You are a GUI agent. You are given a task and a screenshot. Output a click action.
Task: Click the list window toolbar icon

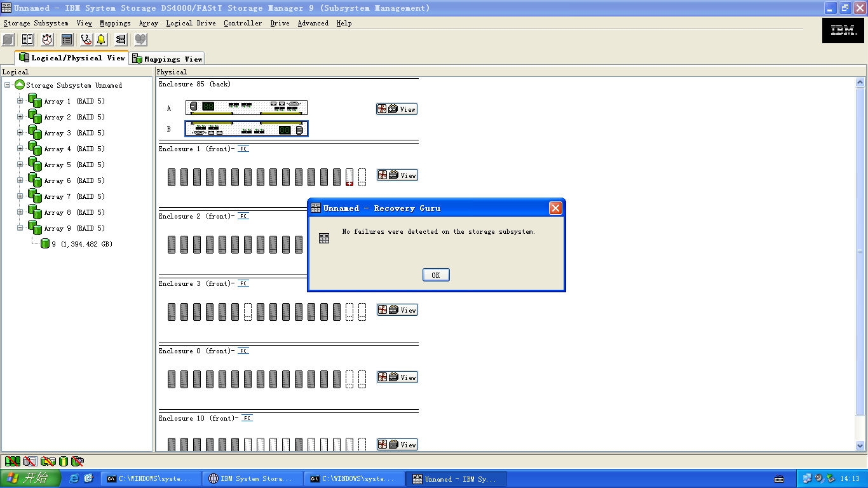coord(67,39)
